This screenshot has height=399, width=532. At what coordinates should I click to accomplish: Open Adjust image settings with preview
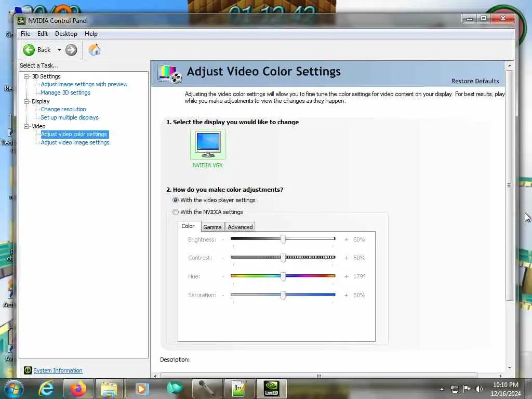point(84,84)
